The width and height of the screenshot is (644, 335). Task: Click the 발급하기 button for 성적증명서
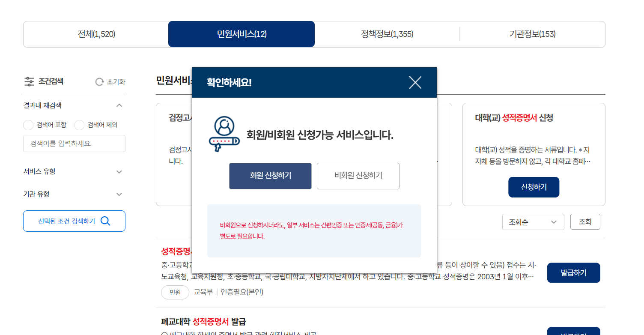pyautogui.click(x=573, y=272)
